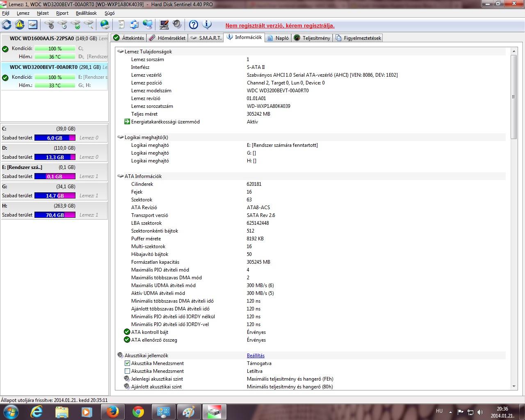This screenshot has width=525, height=420.
Task: Open the Nézet menu
Action: (43, 13)
